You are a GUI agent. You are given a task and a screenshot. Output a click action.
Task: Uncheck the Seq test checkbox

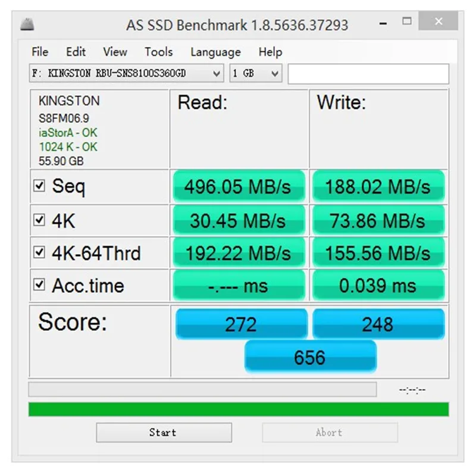coord(39,186)
